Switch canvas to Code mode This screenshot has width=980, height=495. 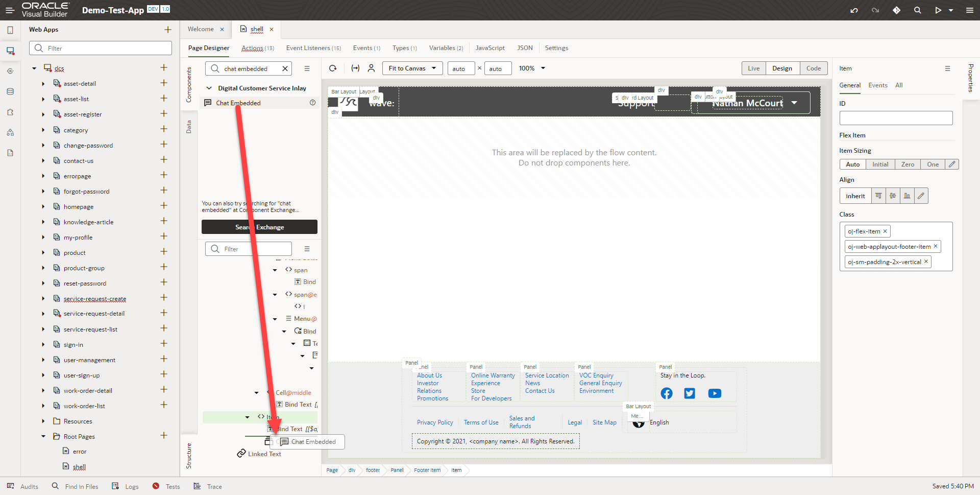click(814, 68)
